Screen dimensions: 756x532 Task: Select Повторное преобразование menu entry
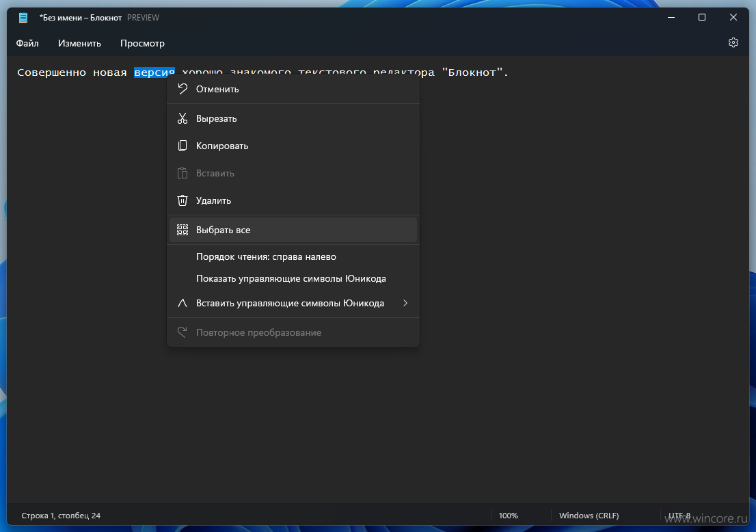click(x=293, y=332)
